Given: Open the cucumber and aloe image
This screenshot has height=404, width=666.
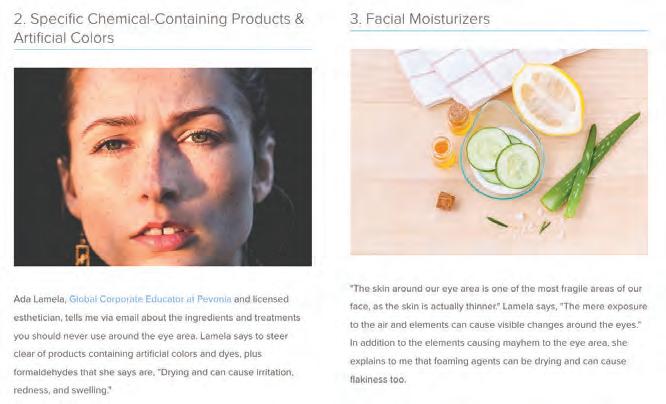Looking at the screenshot, I should pos(499,152).
